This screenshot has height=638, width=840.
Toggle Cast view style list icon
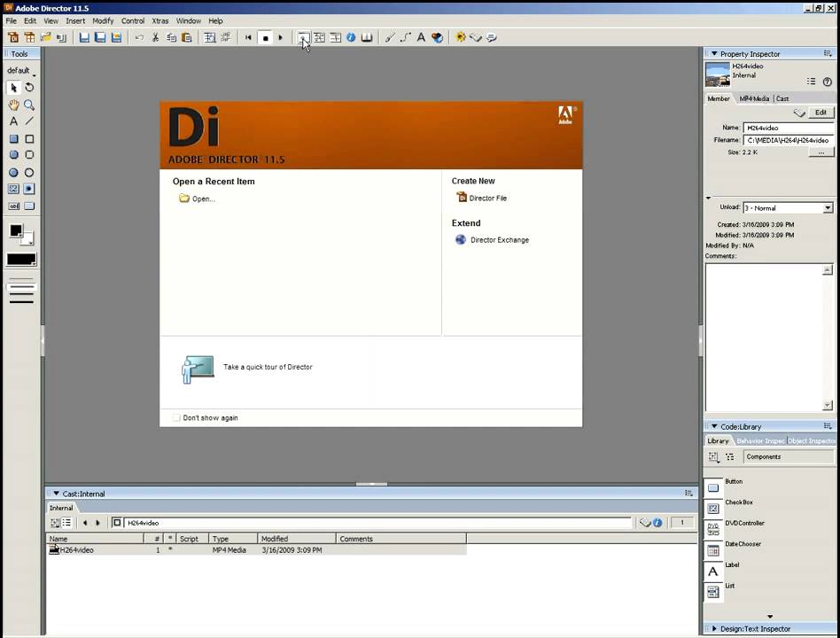[x=66, y=522]
